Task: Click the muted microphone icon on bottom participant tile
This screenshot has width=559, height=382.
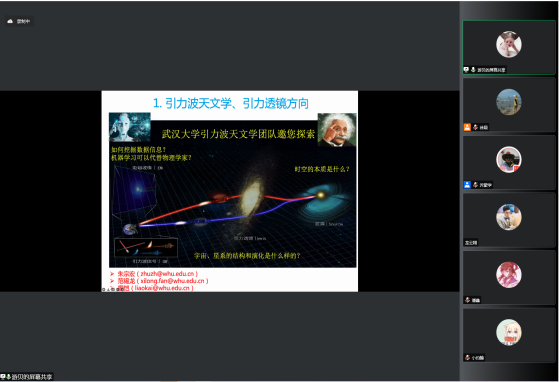Action: (467, 357)
